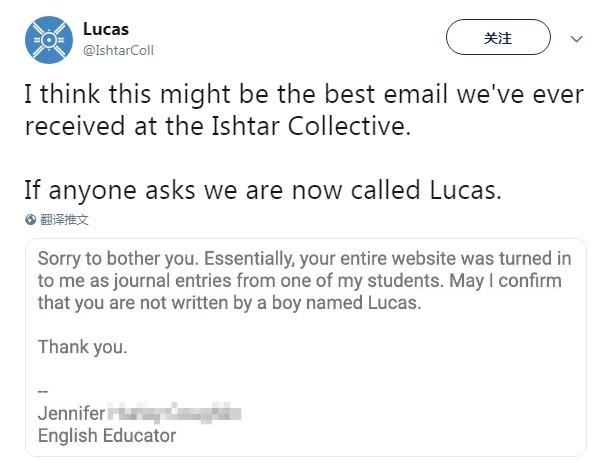606x463 pixels.
Task: Click the blurred surname after Jennifer
Action: pos(174,413)
